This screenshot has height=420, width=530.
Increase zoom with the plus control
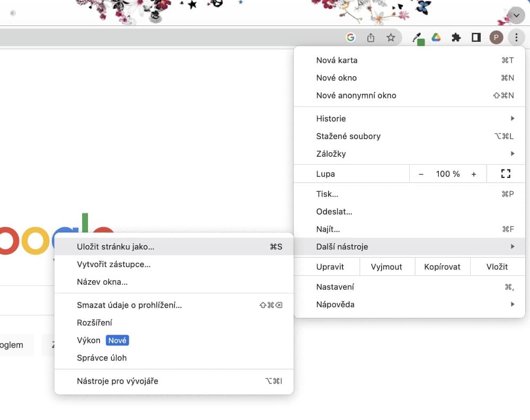tap(473, 174)
